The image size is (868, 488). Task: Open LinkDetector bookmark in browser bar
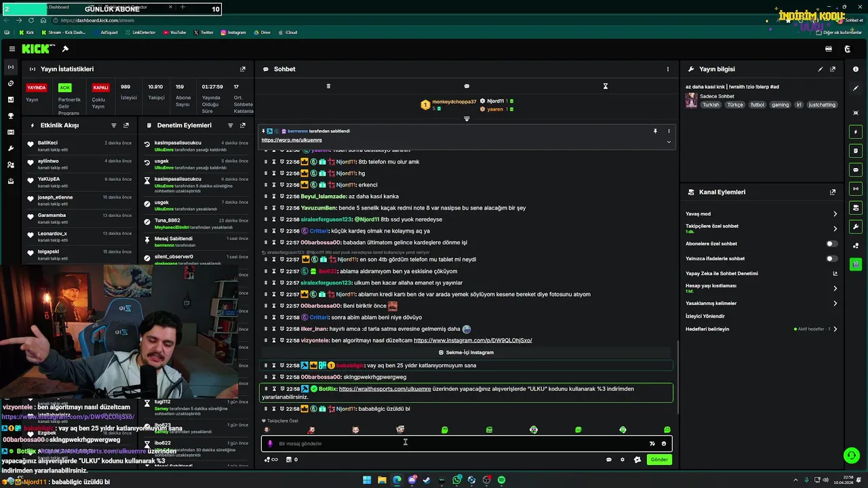pyautogui.click(x=139, y=32)
